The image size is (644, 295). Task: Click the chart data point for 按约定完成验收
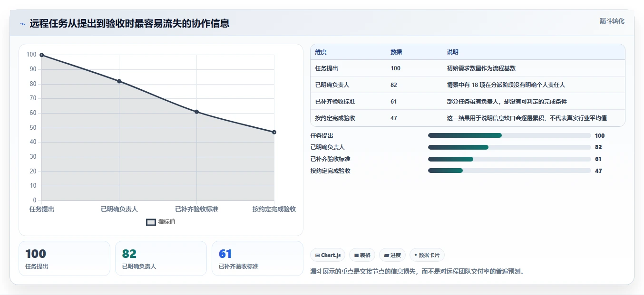(x=274, y=132)
